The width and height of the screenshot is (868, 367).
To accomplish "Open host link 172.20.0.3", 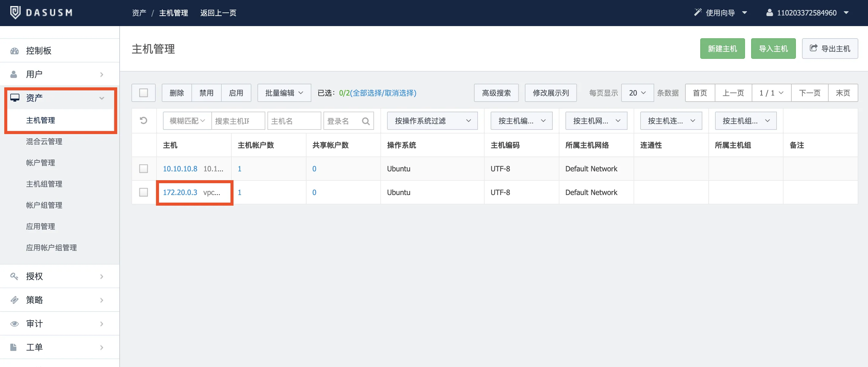I will (x=180, y=192).
